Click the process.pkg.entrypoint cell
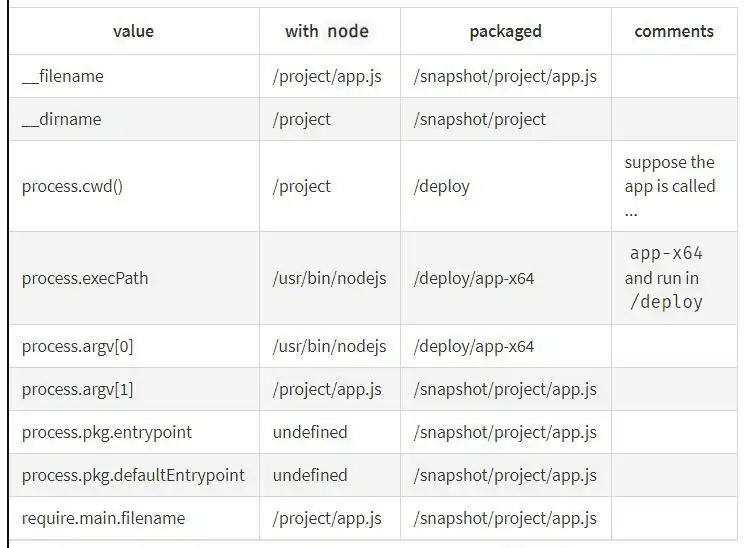The width and height of the screenshot is (749, 548). [107, 432]
